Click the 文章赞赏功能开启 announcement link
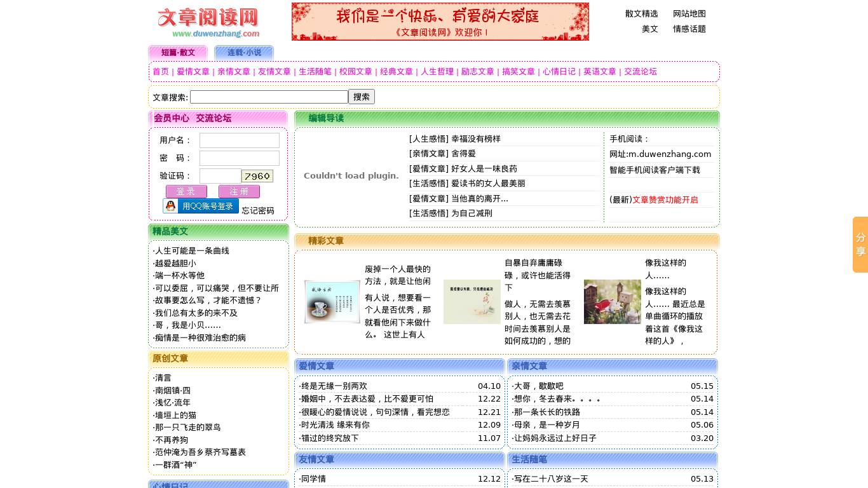868x488 pixels. [665, 200]
